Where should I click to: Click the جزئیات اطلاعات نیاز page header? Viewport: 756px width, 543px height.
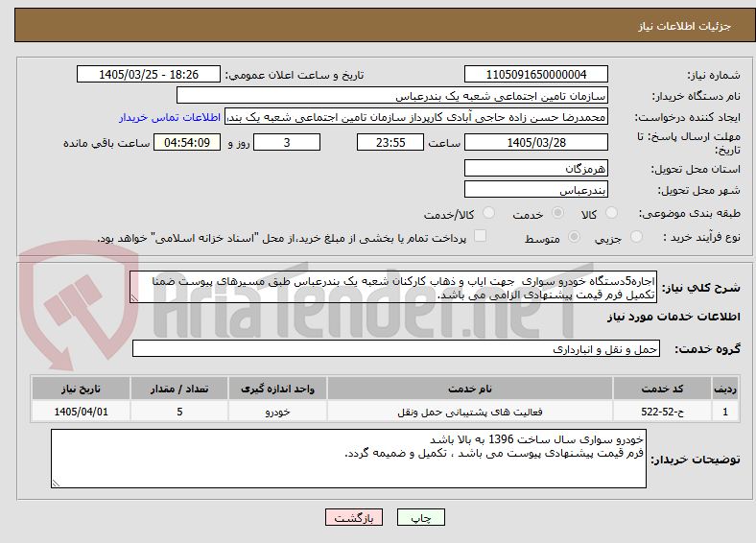685,26
